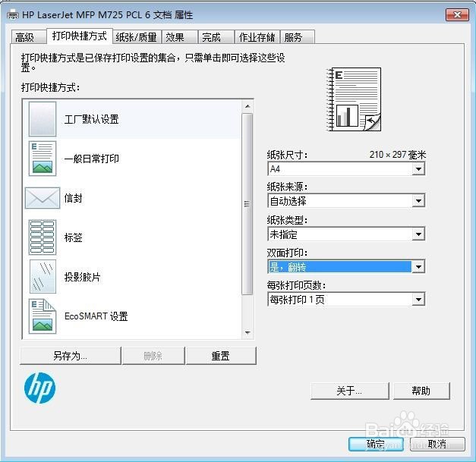Screen dimensions: 476x462
Task: Close the document properties dialog
Action: point(457,14)
